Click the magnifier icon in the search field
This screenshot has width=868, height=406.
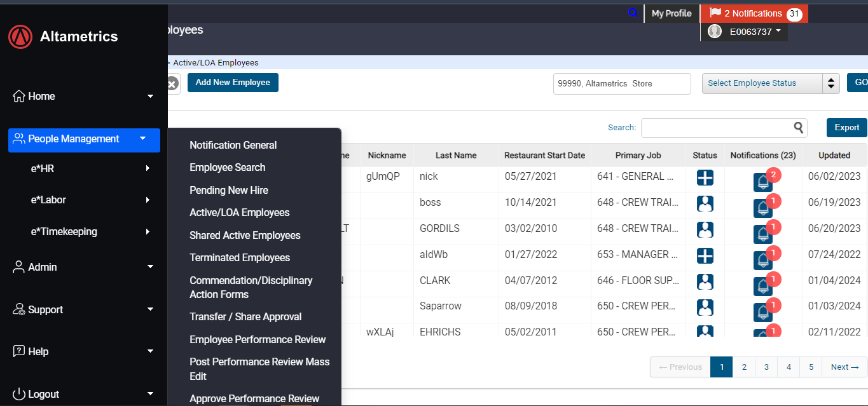[799, 128]
